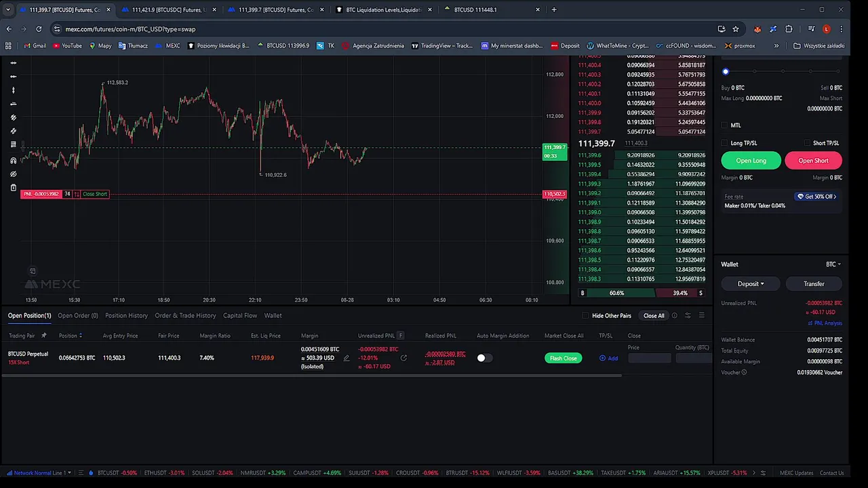
Task: Open a new browser tab
Action: (554, 9)
